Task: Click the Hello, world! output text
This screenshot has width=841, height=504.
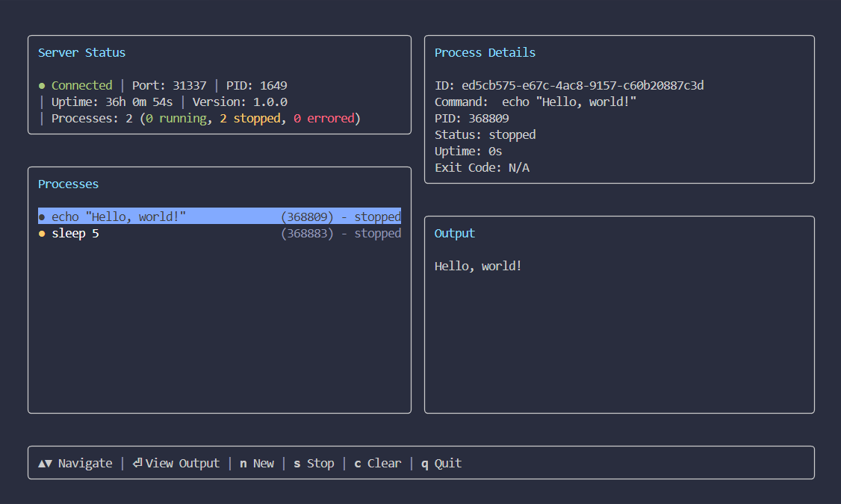Action: (478, 265)
